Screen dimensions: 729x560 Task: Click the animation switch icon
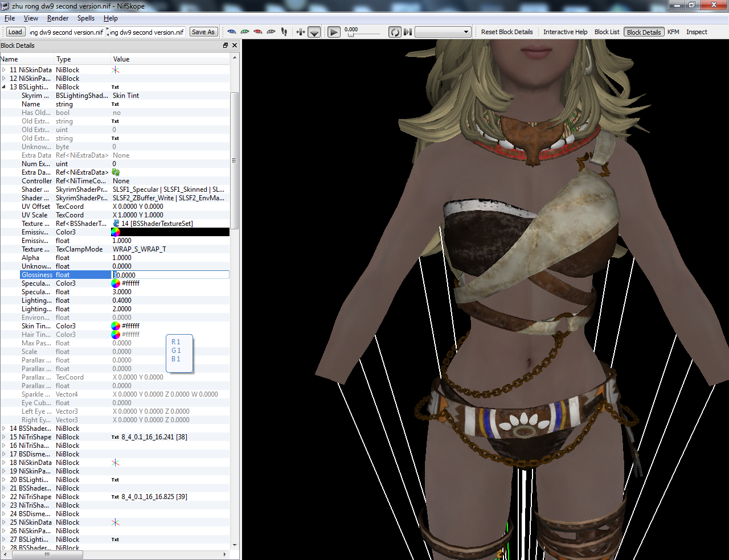click(x=408, y=32)
